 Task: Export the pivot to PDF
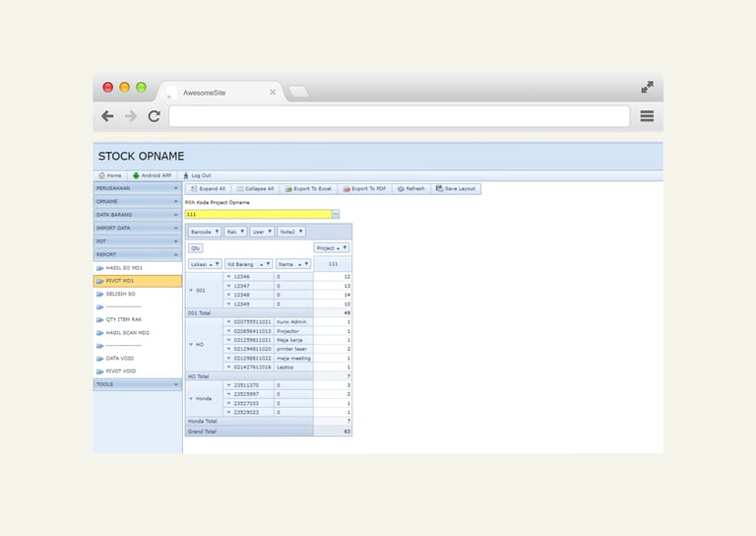[x=364, y=188]
